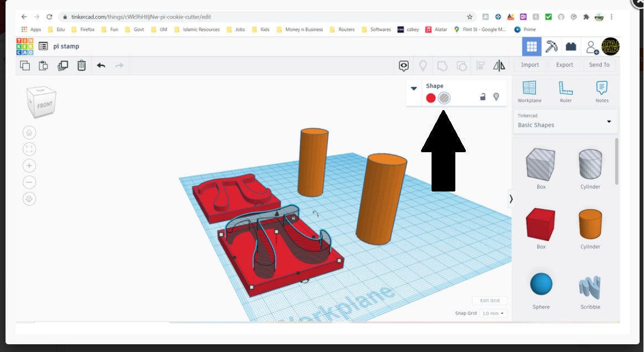
Task: Click the Duplicate and repeat icon
Action: coord(63,65)
